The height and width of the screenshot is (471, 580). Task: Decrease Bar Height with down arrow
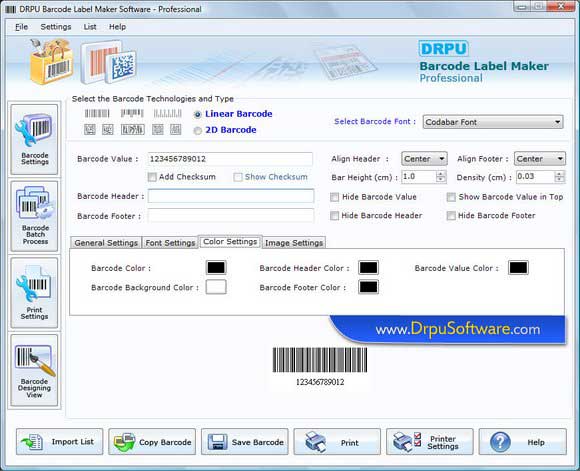(x=441, y=180)
